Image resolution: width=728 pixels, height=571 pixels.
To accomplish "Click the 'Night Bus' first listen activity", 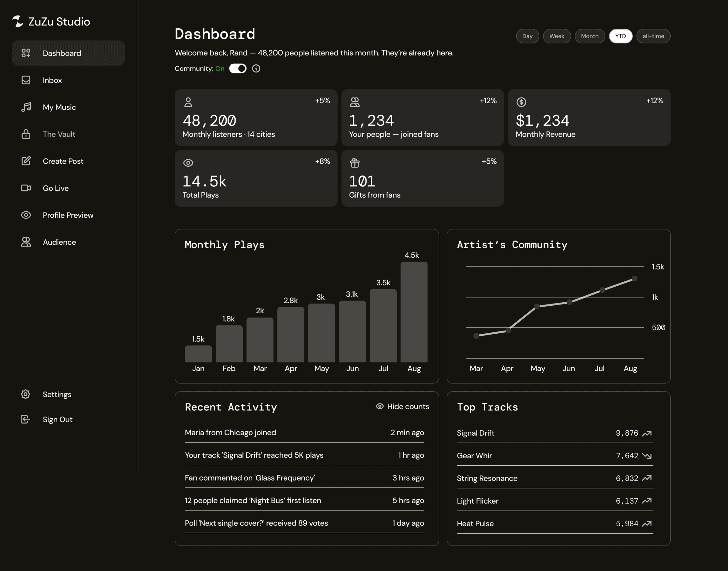I will point(304,501).
